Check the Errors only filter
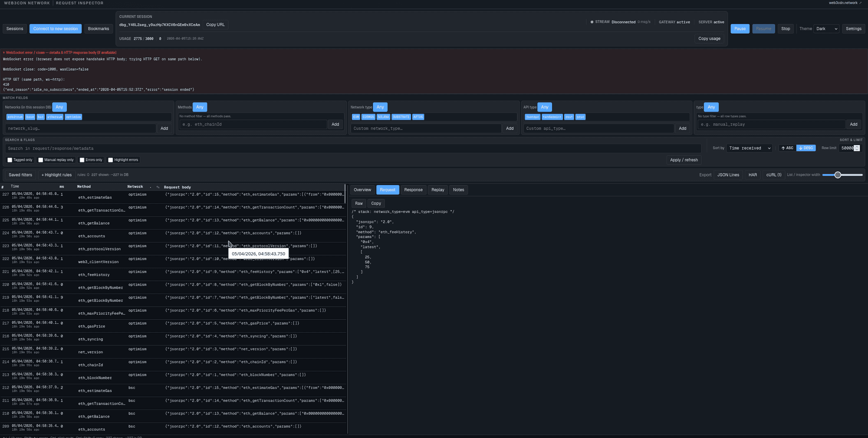868x438 pixels. [x=82, y=160]
